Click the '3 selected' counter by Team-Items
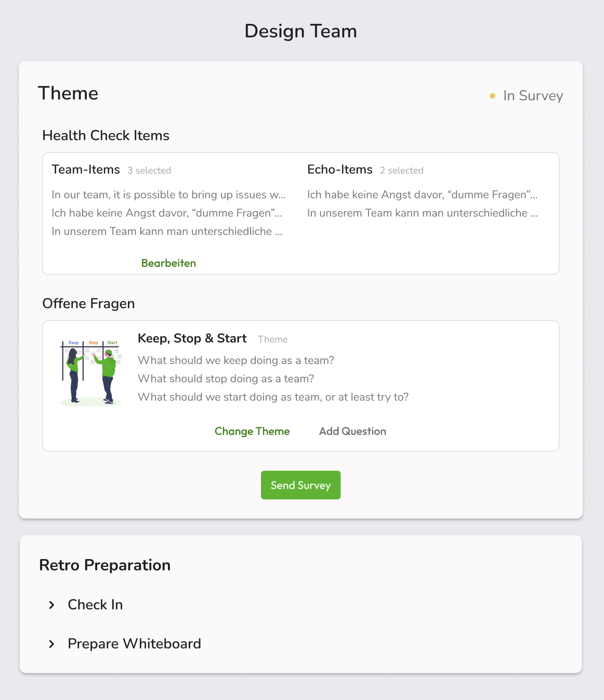Viewport: 604px width, 700px height. [149, 171]
